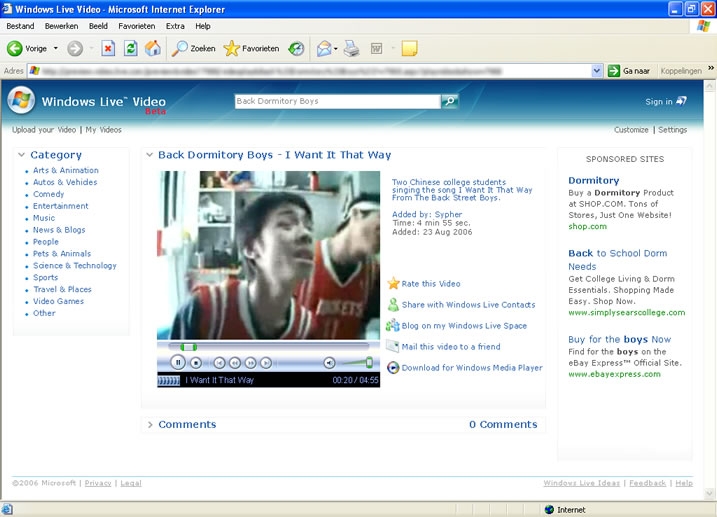Open the Settings link
The image size is (717, 517).
coord(672,130)
